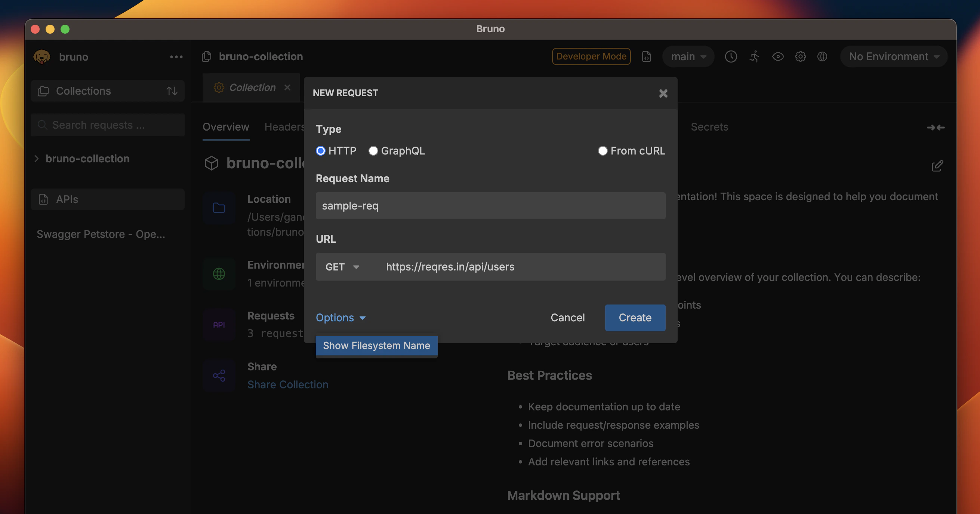The width and height of the screenshot is (980, 514).
Task: Open the collection runner icon
Action: pos(754,57)
